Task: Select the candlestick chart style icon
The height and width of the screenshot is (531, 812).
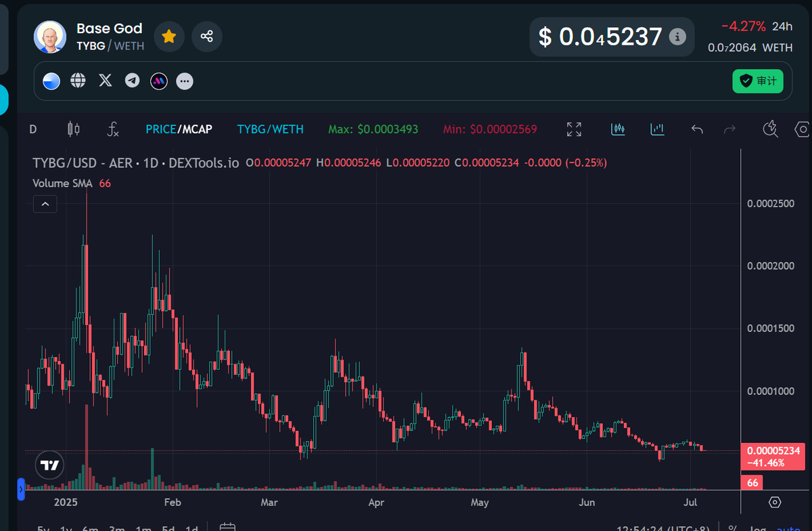Action: (x=74, y=129)
